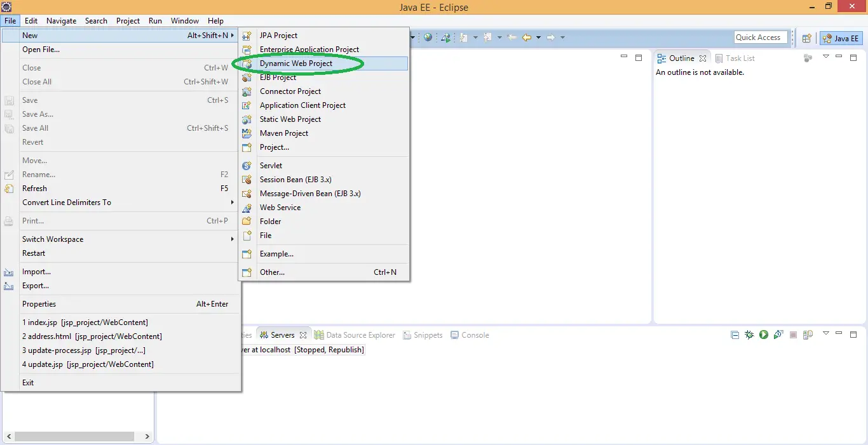Start the server in debug mode
Image resolution: width=868 pixels, height=445 pixels.
pos(750,335)
